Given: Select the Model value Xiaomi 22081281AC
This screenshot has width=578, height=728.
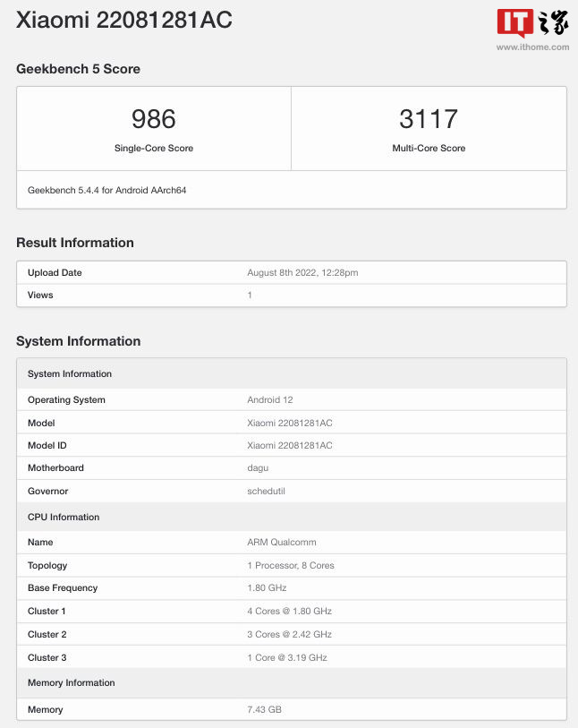Looking at the screenshot, I should coord(290,423).
